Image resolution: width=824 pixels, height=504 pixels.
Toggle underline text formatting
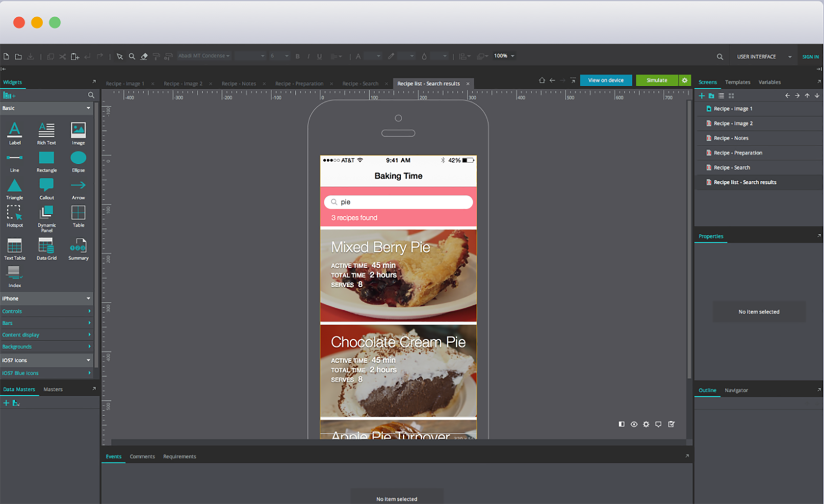(x=319, y=56)
